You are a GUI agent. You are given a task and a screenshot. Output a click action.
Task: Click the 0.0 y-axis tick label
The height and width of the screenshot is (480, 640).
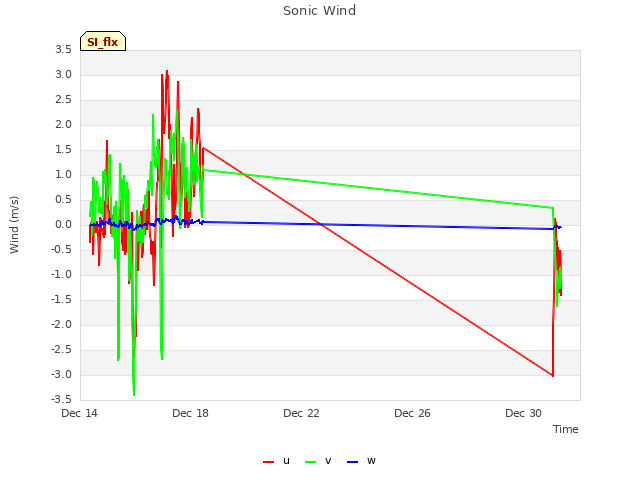click(64, 224)
